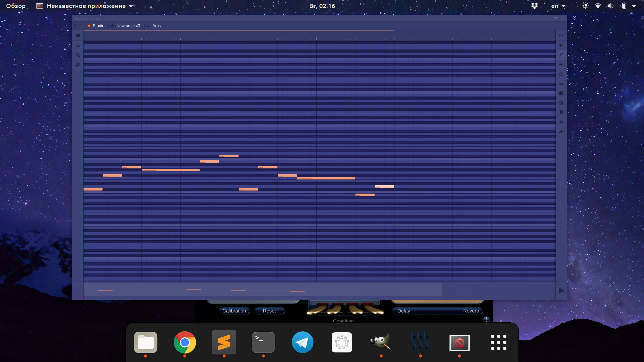Click the paste clipboard icon
644x362 pixels.
[x=561, y=103]
